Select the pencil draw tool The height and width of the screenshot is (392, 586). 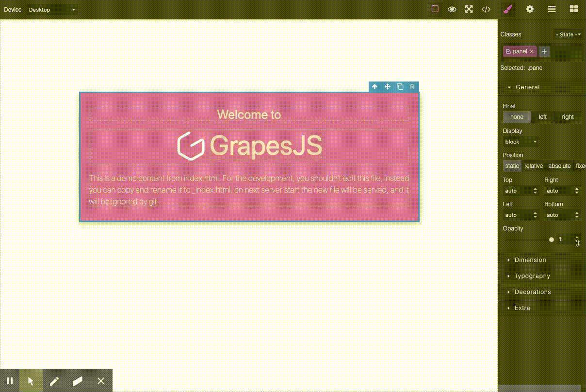54,381
